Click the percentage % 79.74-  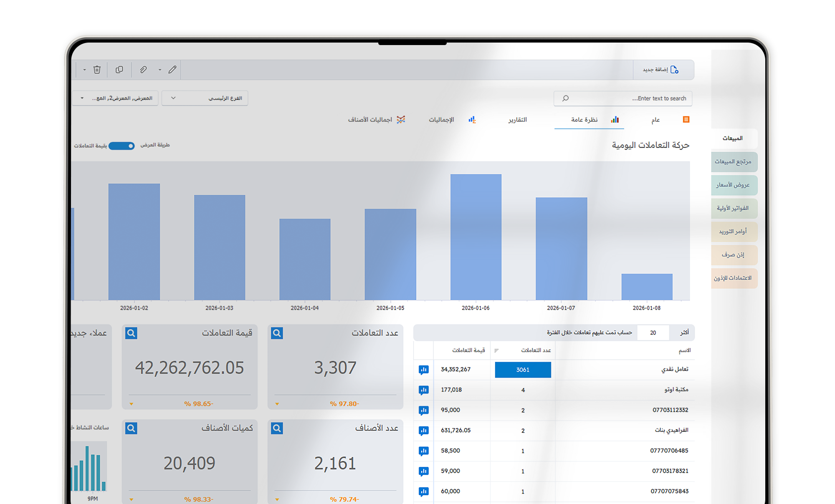(344, 499)
